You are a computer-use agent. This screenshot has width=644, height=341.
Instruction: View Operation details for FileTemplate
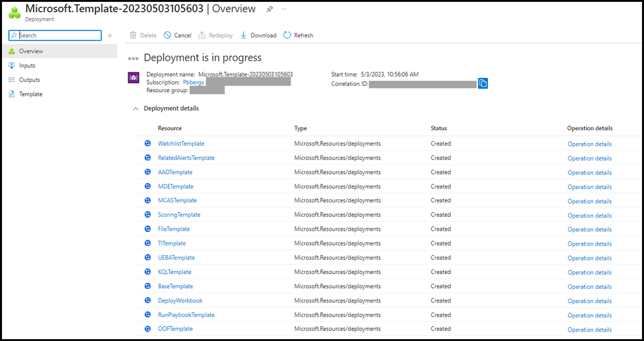coord(589,229)
